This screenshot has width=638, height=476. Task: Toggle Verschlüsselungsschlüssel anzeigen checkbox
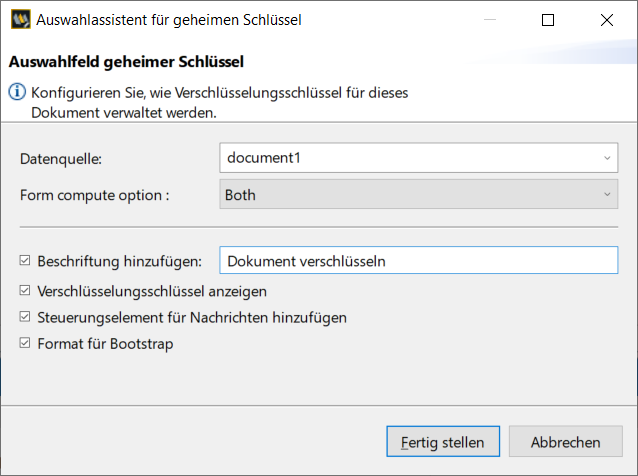click(25, 290)
